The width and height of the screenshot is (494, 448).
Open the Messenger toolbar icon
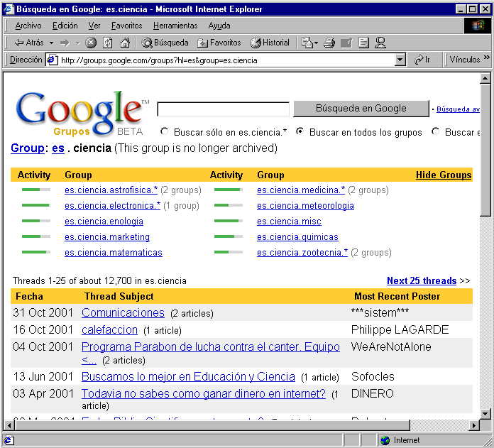coord(380,43)
